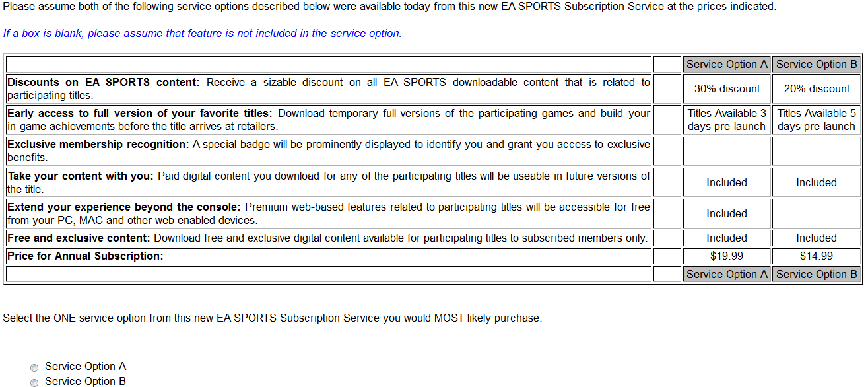This screenshot has height=387, width=868.
Task: Click the Titles Available 3 days pre-launch cell
Action: click(727, 120)
